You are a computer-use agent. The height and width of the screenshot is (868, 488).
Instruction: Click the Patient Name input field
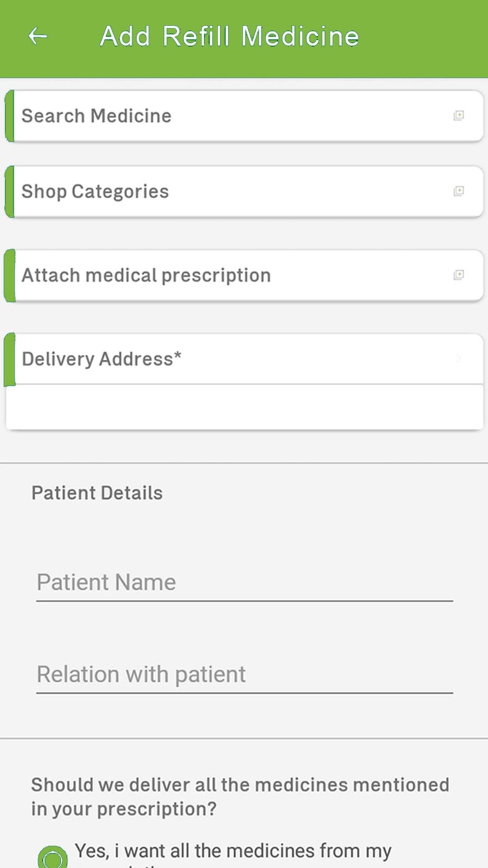click(244, 583)
